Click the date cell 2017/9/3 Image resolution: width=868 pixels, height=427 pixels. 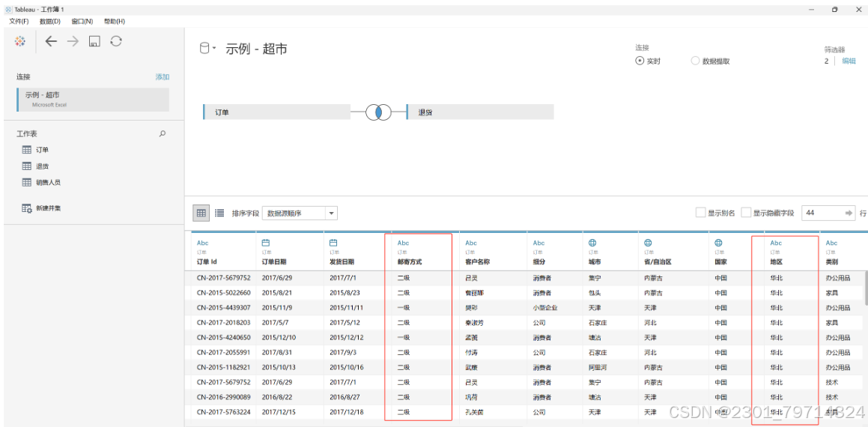tap(343, 352)
